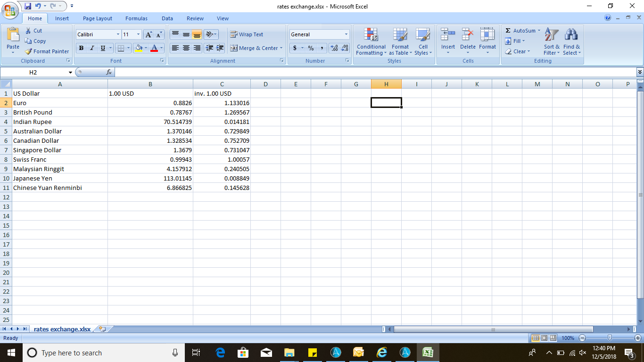The image size is (644, 362).
Task: Click the Save icon in Quick Access toolbar
Action: 28,6
